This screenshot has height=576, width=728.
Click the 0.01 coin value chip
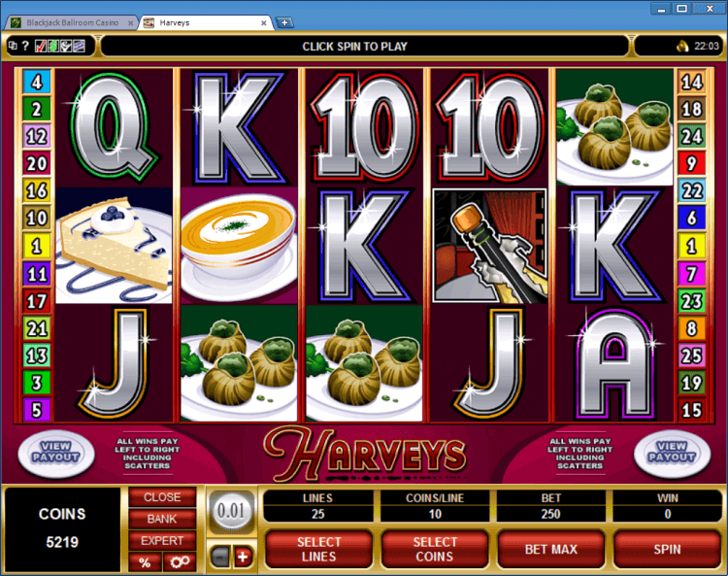(x=231, y=512)
